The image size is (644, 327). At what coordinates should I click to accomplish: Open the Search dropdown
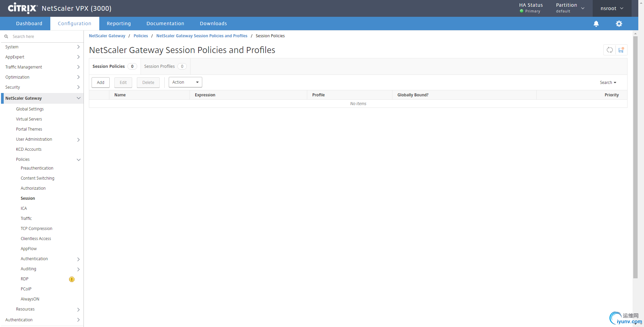tap(608, 83)
